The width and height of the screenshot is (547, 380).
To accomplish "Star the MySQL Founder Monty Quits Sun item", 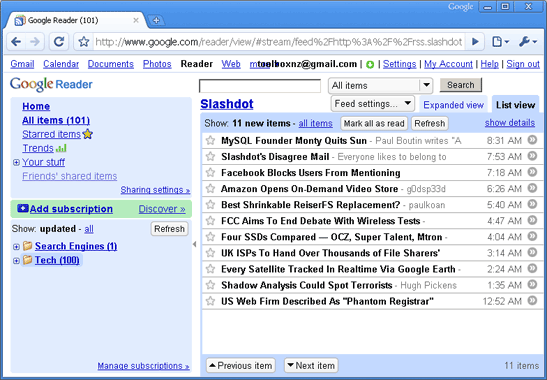I will (x=210, y=140).
